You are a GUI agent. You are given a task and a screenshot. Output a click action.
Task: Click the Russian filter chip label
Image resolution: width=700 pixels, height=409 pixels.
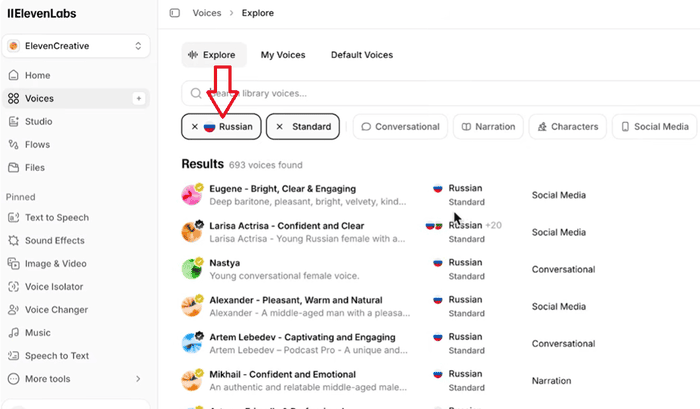coord(236,127)
